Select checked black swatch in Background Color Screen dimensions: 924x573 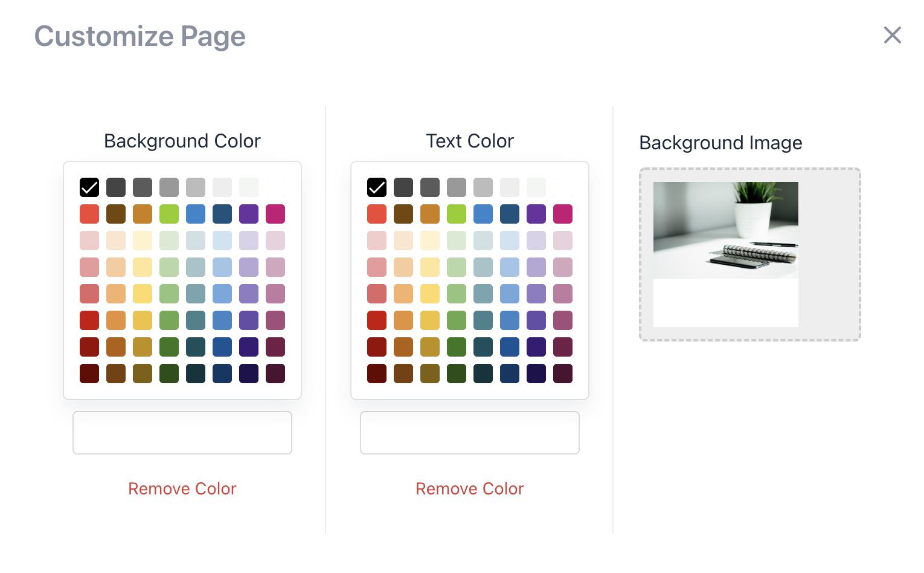coord(89,187)
